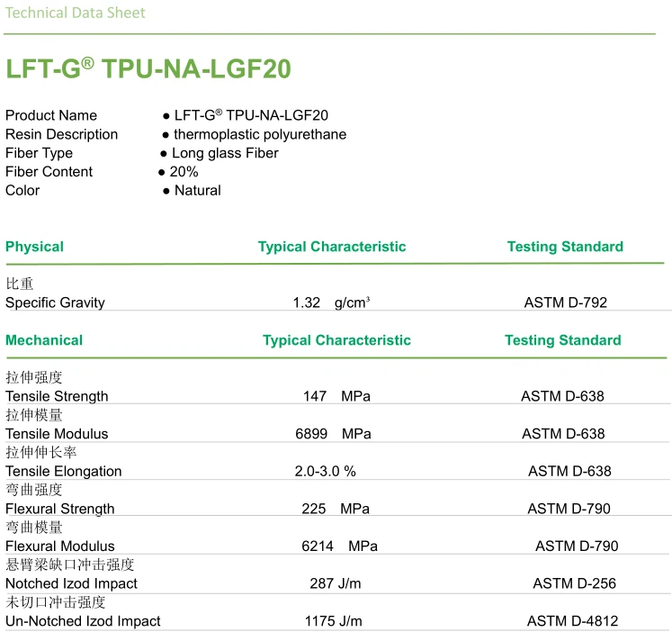Select the value 225 MPa
The image size is (672, 632).
[x=336, y=509]
